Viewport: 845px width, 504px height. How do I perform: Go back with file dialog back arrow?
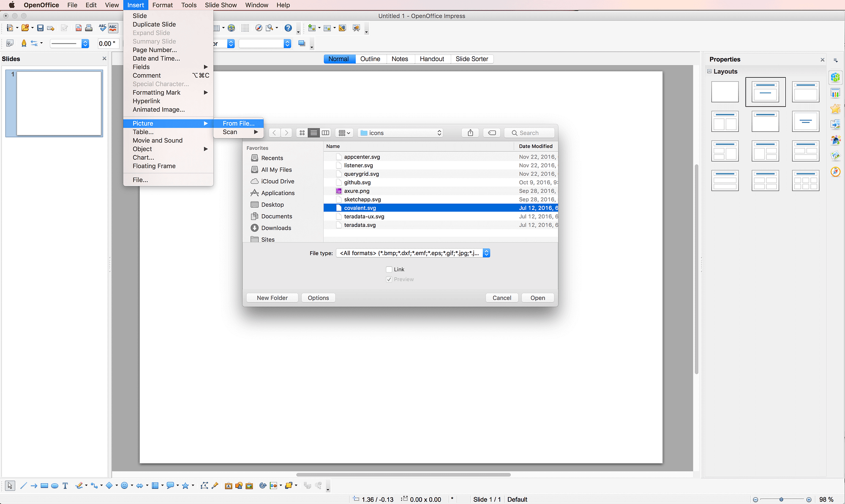pyautogui.click(x=274, y=133)
